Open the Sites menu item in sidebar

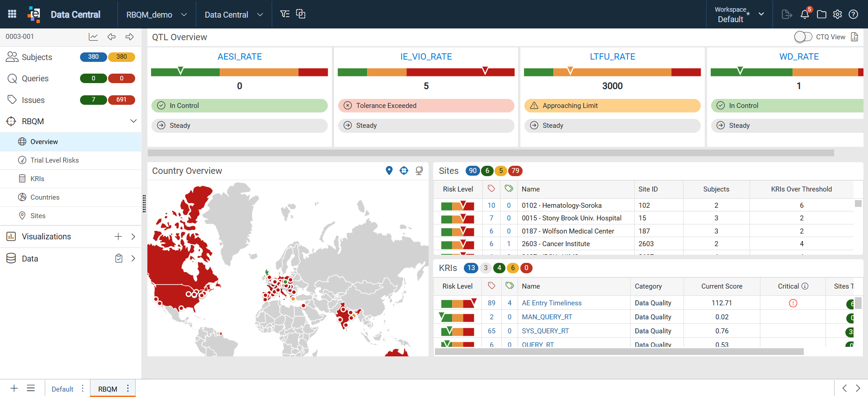pos(71,216)
